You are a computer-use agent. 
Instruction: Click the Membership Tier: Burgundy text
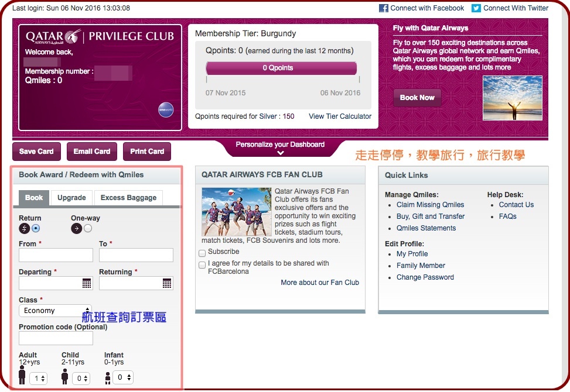pos(245,34)
